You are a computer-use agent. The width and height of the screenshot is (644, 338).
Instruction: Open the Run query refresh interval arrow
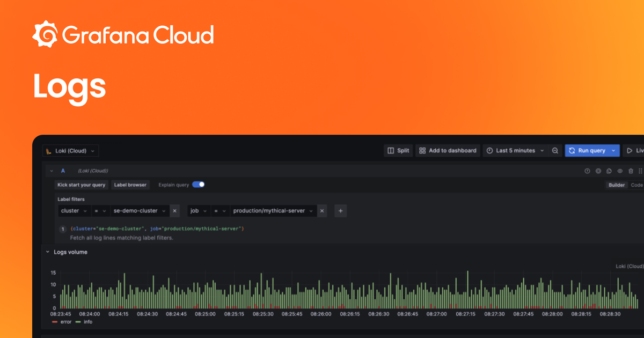point(613,151)
